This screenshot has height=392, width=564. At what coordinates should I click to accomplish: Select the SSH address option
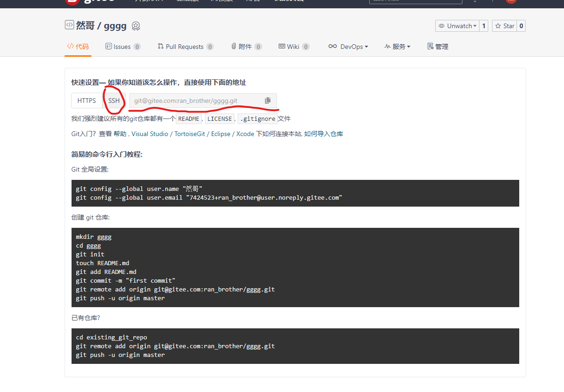pyautogui.click(x=114, y=101)
